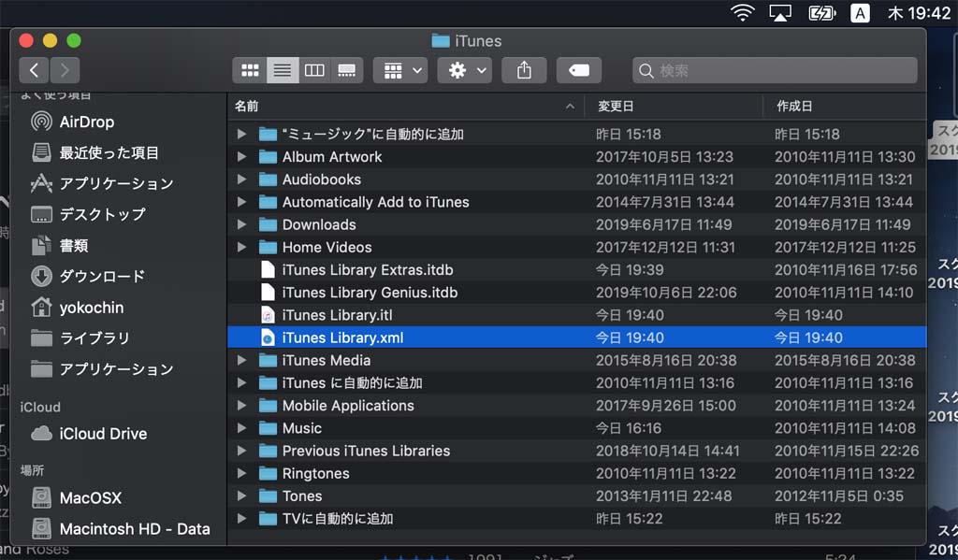This screenshot has height=560, width=958.
Task: Select the Mobile Applications folder name
Action: coord(348,406)
